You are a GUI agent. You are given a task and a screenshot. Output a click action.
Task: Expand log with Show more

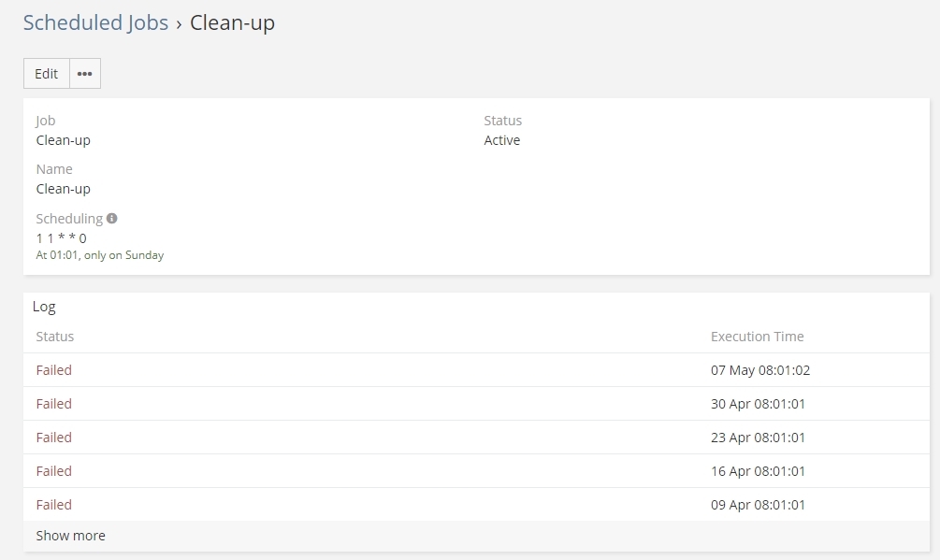71,536
